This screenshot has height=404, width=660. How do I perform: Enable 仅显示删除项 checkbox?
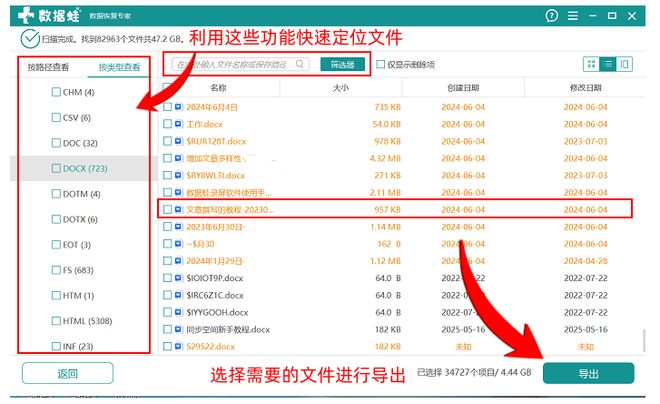pyautogui.click(x=381, y=64)
